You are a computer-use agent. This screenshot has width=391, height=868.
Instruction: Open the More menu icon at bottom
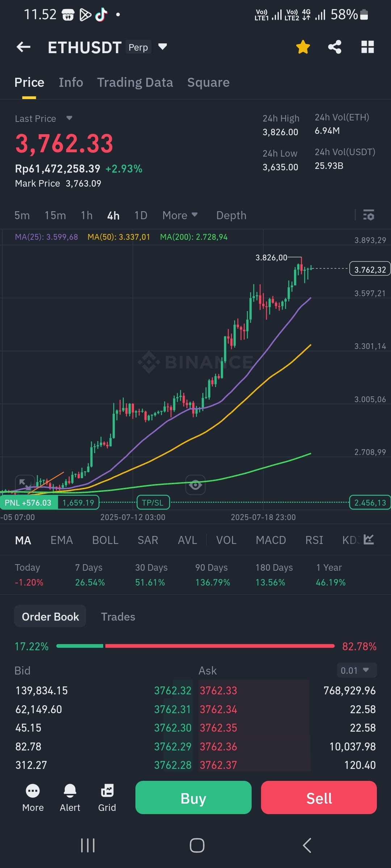point(33,798)
